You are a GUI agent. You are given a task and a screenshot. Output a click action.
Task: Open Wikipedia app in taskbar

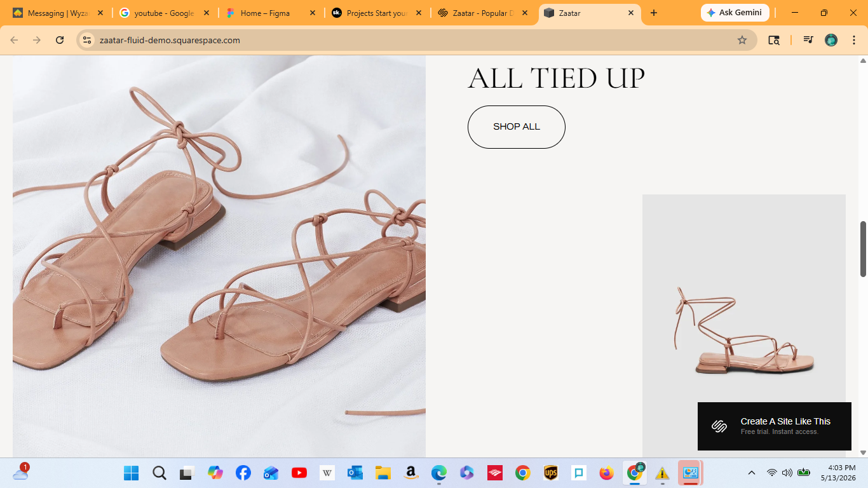(x=327, y=473)
